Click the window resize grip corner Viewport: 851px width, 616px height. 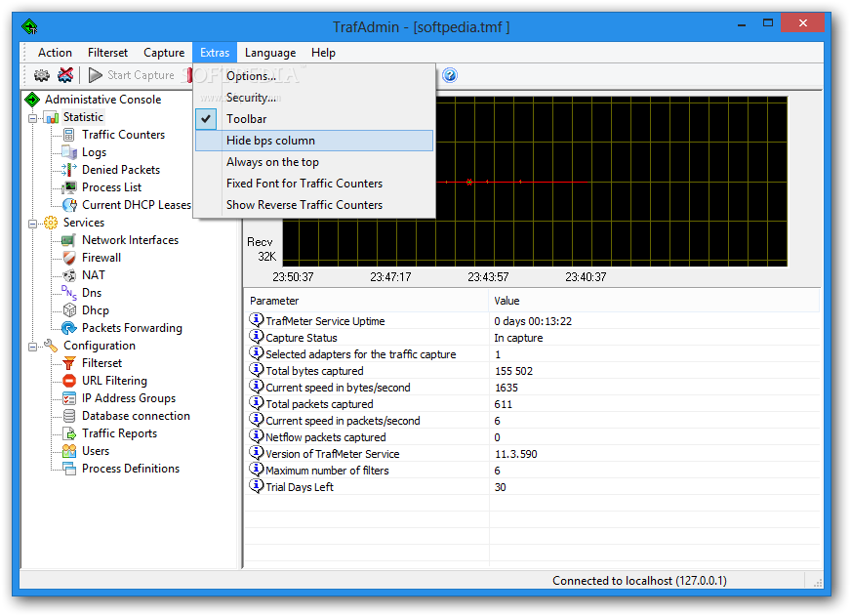(x=818, y=583)
